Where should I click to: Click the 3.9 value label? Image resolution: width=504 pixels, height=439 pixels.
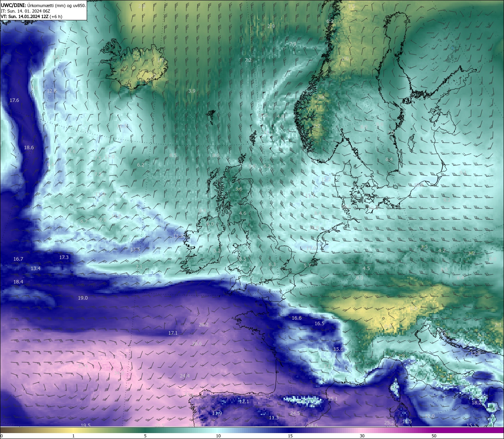click(x=192, y=91)
